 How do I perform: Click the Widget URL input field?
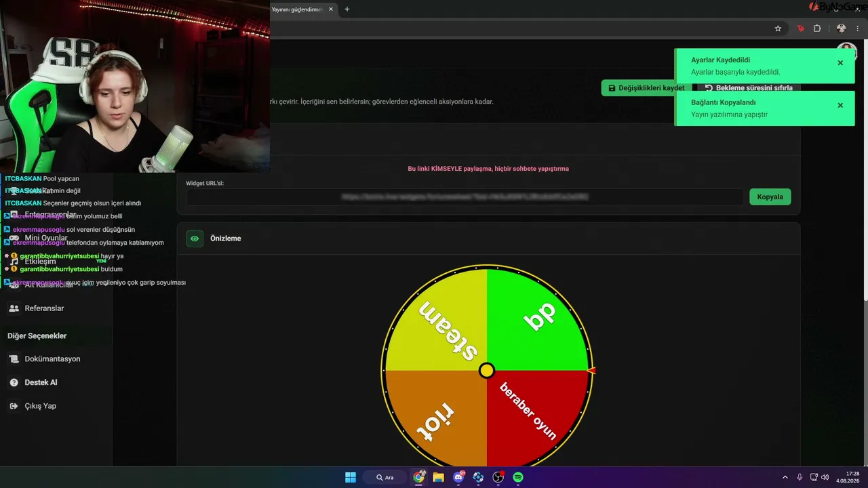(465, 197)
